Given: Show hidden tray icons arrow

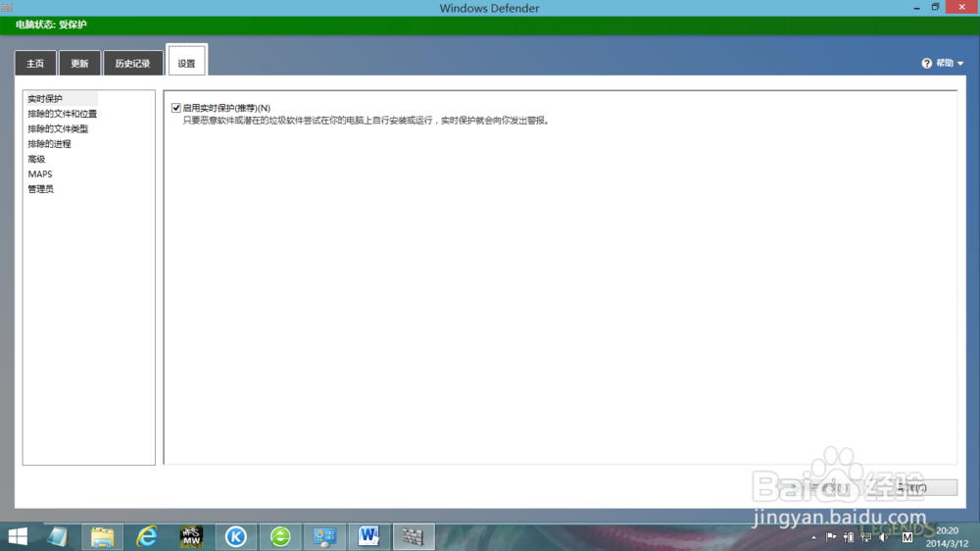Looking at the screenshot, I should (x=813, y=537).
